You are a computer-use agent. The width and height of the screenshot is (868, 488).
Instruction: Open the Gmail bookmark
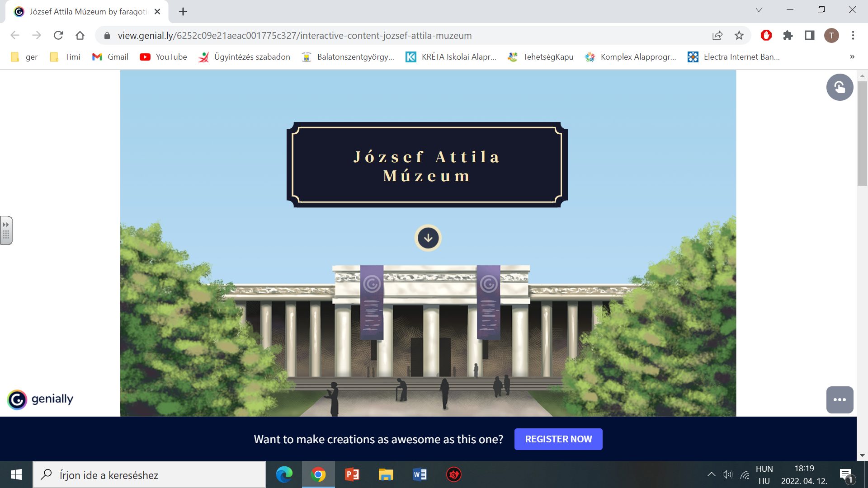[x=110, y=57]
